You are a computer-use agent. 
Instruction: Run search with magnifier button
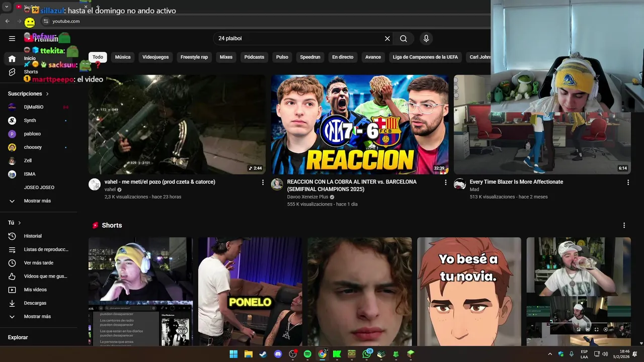click(x=404, y=38)
